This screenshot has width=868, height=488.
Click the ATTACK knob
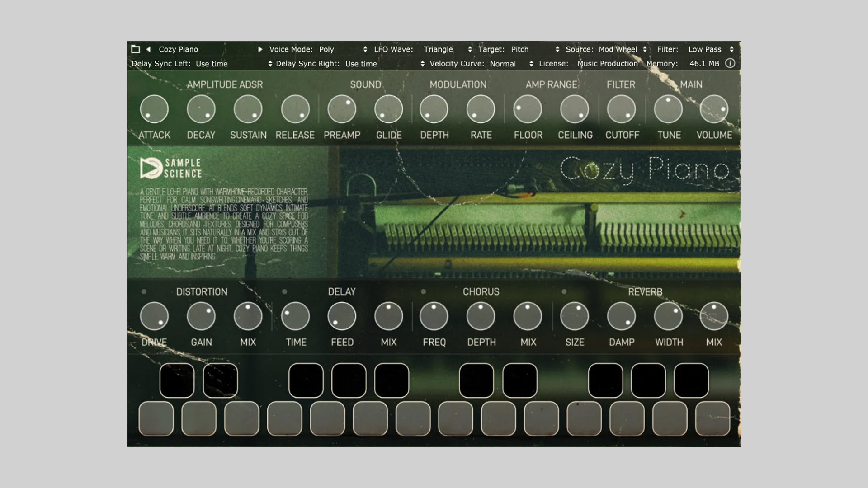[x=154, y=109]
